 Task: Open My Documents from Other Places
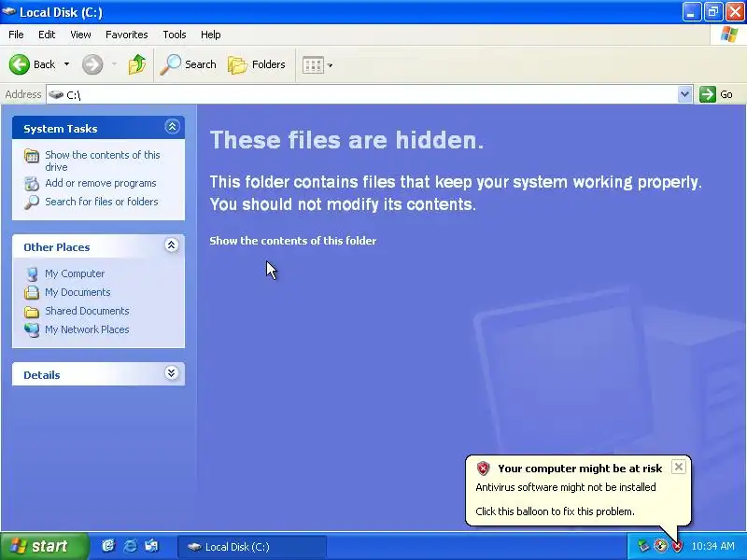(78, 292)
